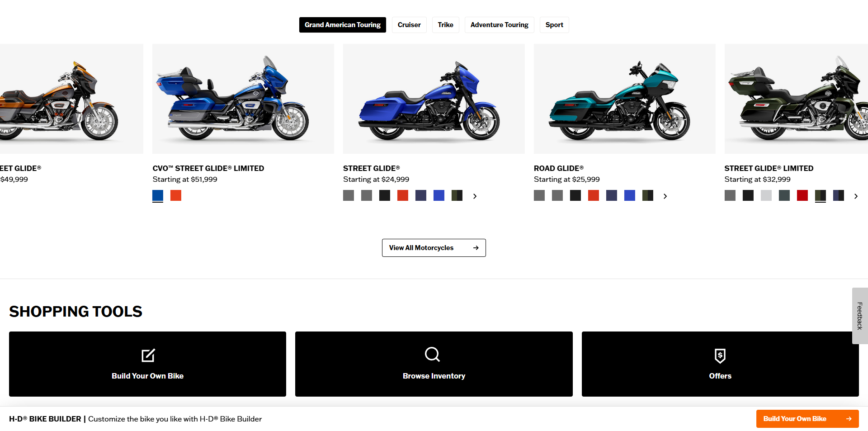
Task: Open the Trike category tab
Action: coord(445,25)
